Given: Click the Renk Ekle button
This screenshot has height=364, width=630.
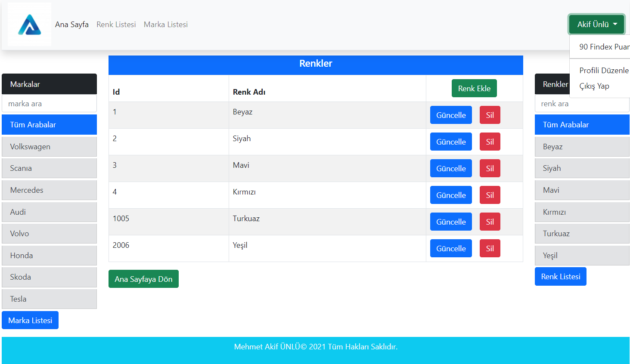Looking at the screenshot, I should [x=474, y=88].
